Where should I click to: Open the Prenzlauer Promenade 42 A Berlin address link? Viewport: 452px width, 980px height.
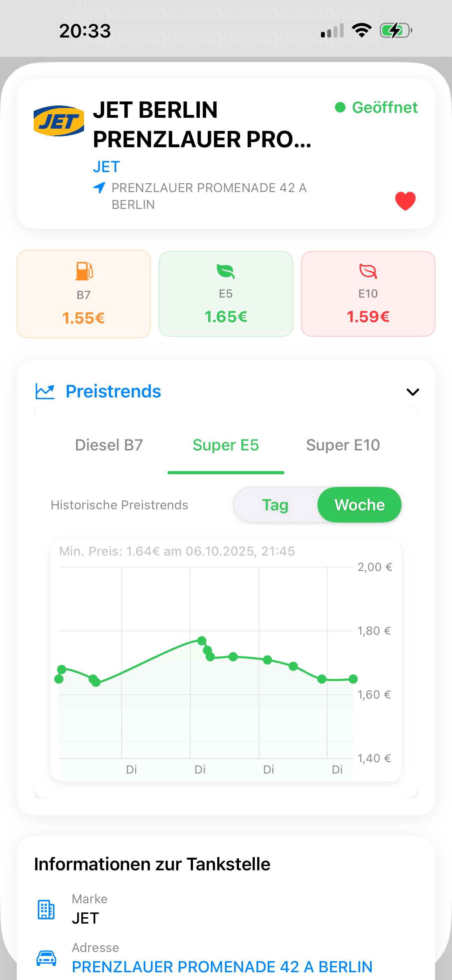tap(222, 967)
